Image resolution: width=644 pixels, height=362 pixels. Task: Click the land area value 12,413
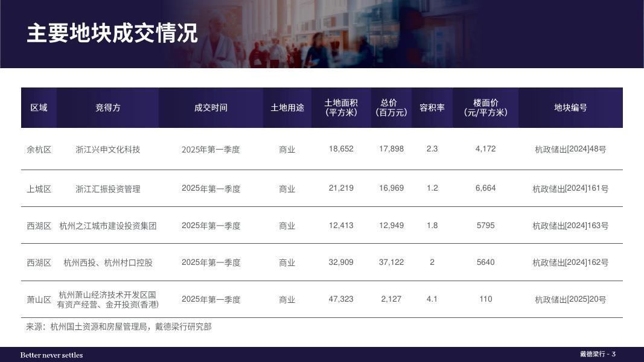click(x=341, y=225)
